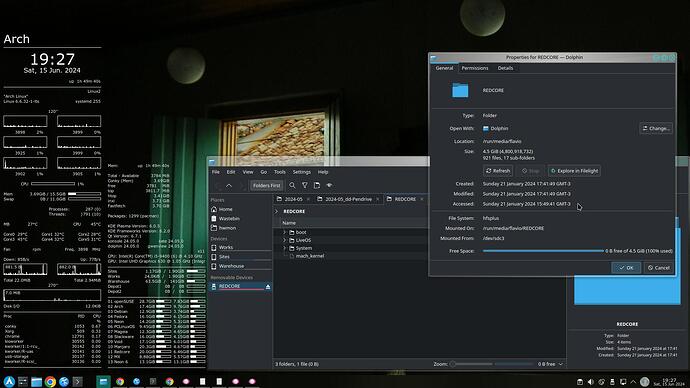
Task: Switch to the Permissions tab in Properties
Action: 475,68
